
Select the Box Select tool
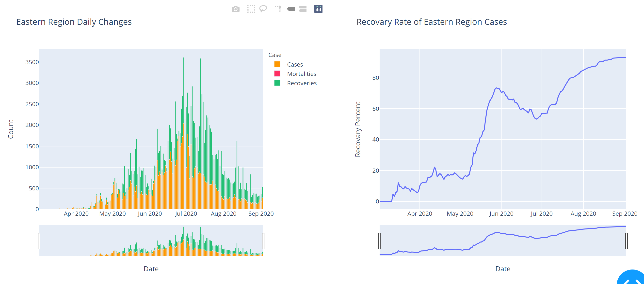251,9
